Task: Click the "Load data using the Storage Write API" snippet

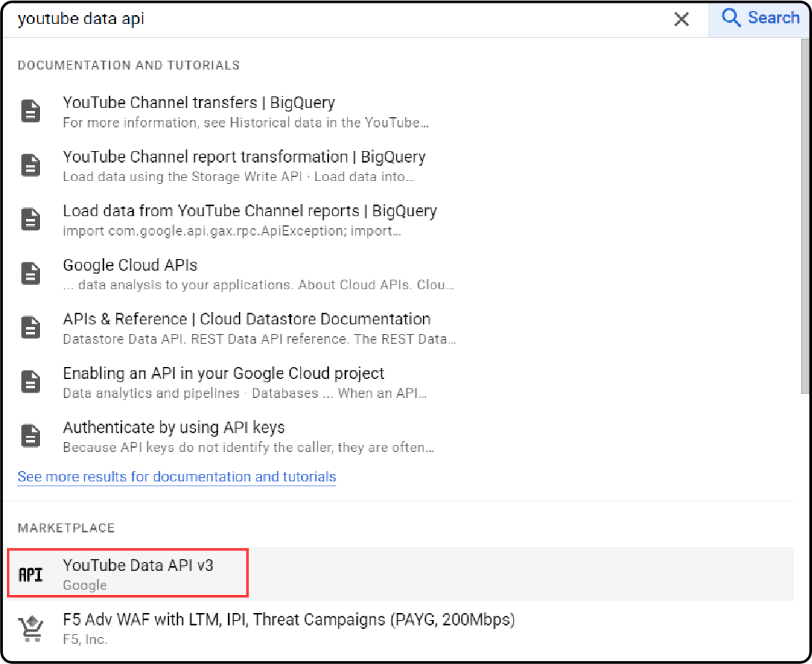Action: 238,177
